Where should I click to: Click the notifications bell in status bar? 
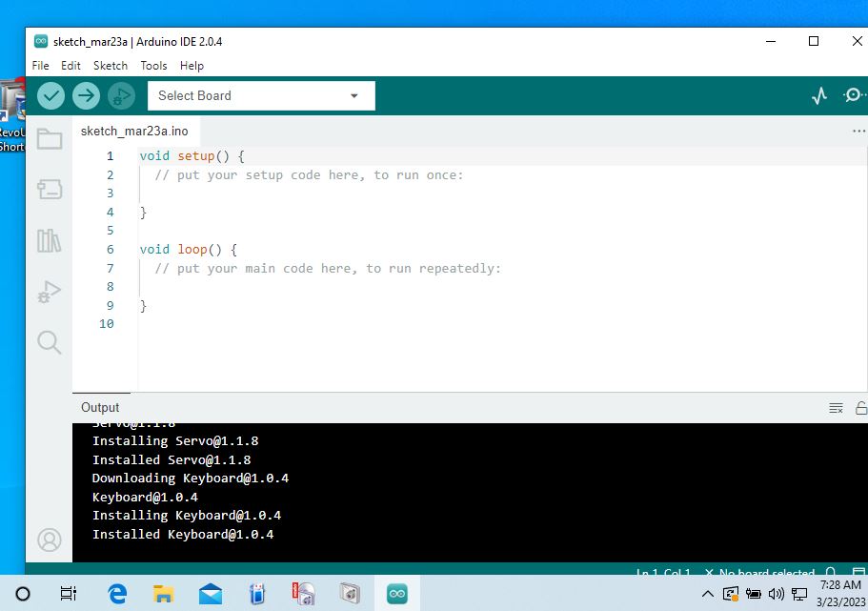pos(831,571)
